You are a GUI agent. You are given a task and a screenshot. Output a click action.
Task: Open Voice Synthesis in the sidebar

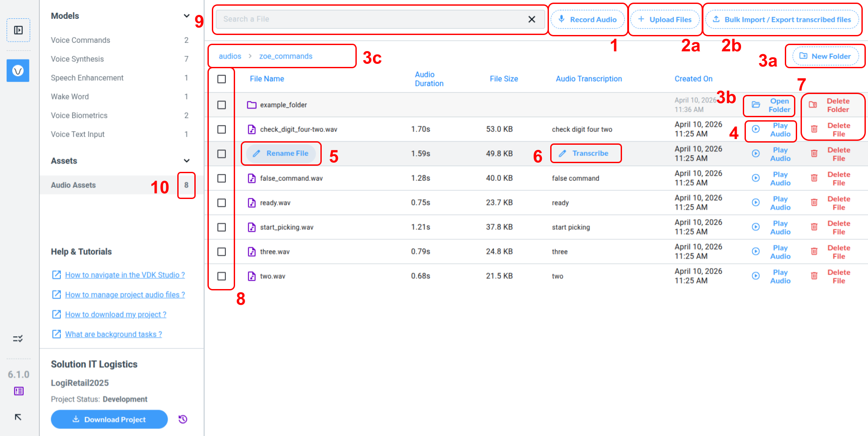77,59
